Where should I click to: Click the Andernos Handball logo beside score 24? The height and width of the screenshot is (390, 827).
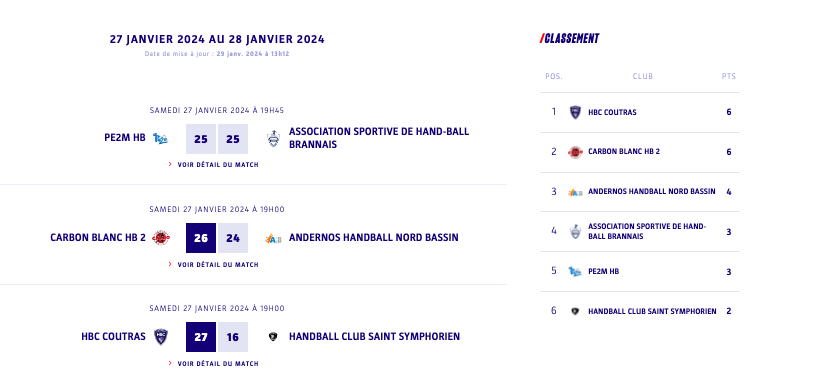273,239
